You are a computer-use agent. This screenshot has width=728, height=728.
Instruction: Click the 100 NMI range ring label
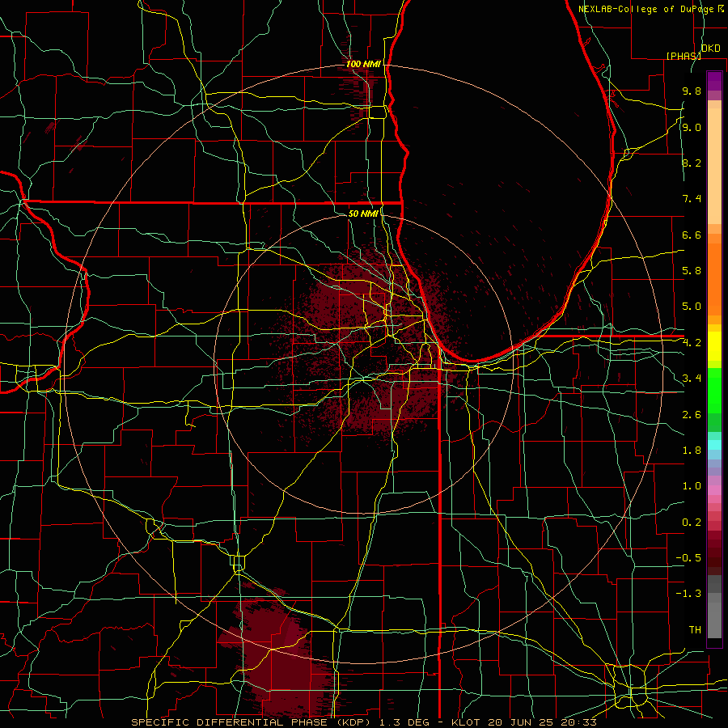click(363, 64)
